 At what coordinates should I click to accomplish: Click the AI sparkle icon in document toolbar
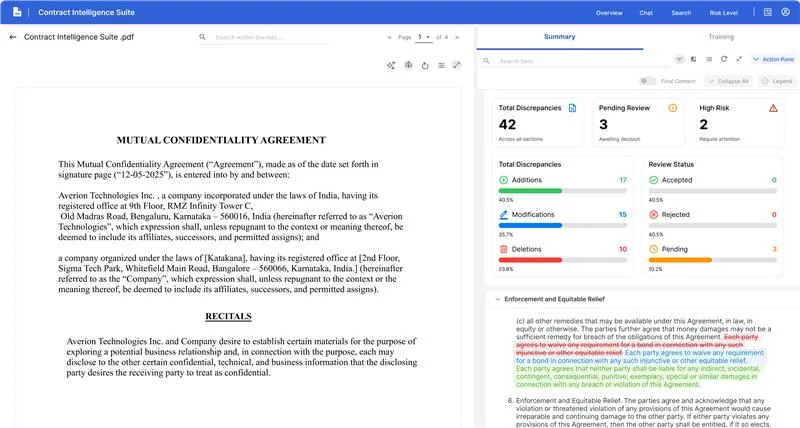pyautogui.click(x=391, y=65)
